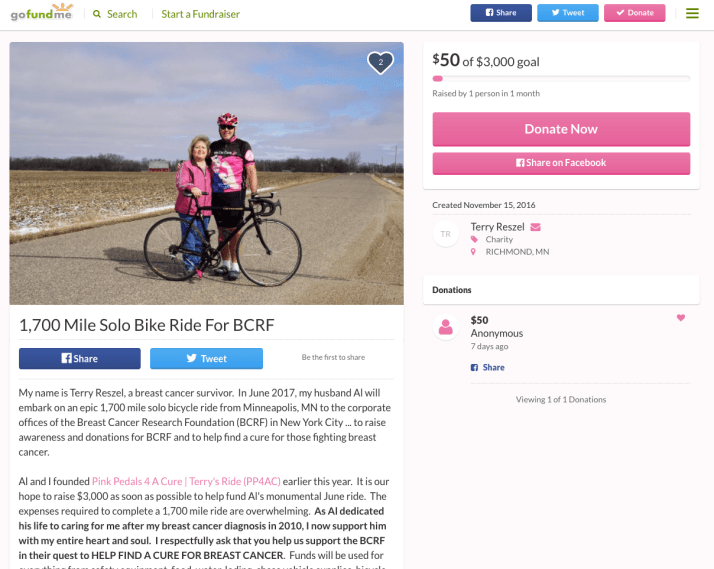The width and height of the screenshot is (714, 569).
Task: Click the small header Donate button
Action: pos(634,13)
